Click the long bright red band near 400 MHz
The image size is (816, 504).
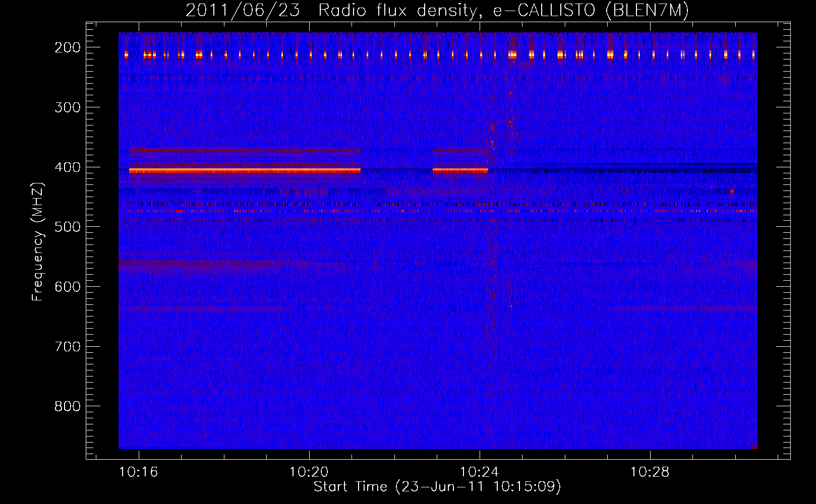coord(245,170)
